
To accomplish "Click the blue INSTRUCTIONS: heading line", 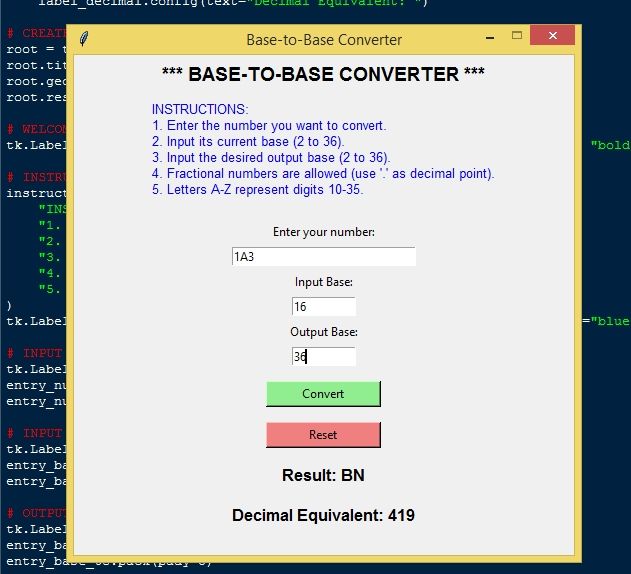I will click(x=200, y=109).
